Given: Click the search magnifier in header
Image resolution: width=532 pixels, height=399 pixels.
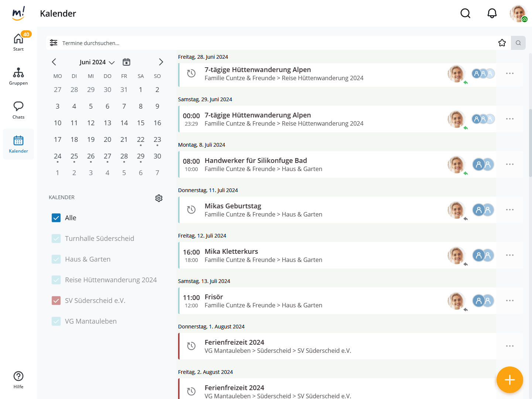Looking at the screenshot, I should click(x=465, y=14).
